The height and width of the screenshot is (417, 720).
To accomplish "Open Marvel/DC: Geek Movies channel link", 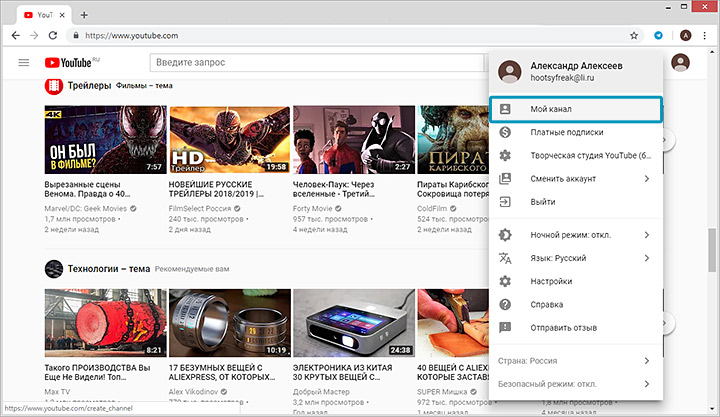I will 85,208.
